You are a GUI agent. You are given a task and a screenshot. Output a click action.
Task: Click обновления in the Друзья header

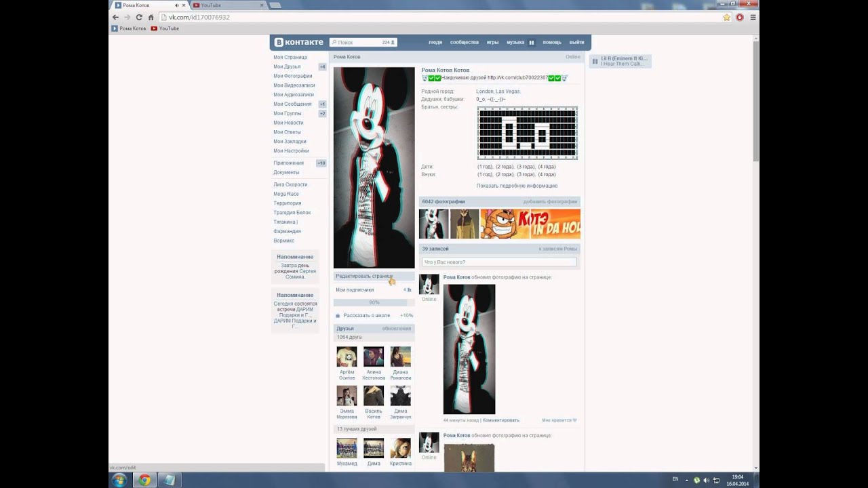[x=397, y=329]
